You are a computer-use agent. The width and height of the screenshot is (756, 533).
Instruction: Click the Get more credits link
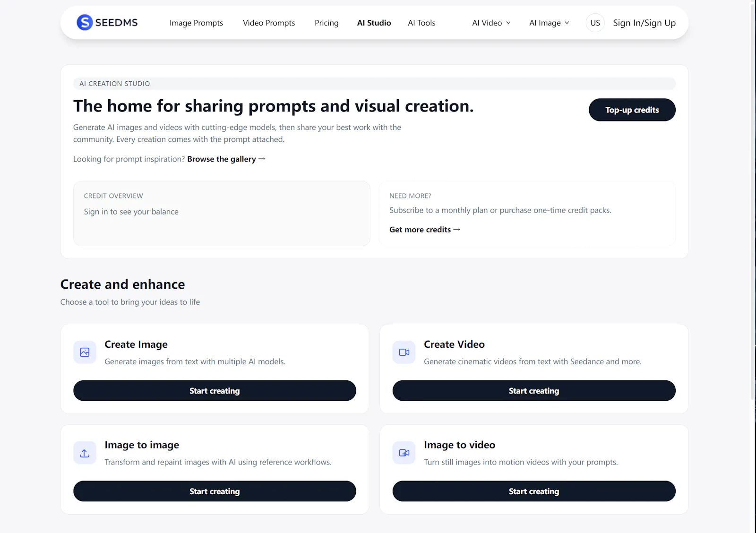424,230
